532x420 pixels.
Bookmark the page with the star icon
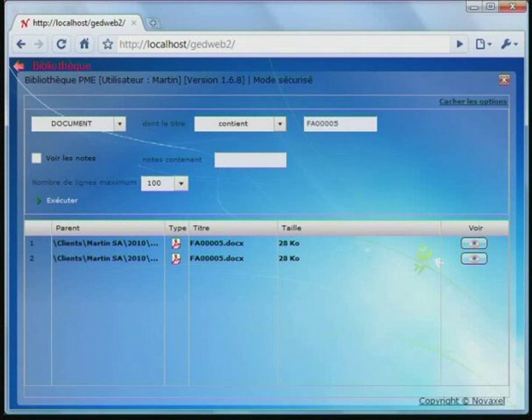point(107,44)
